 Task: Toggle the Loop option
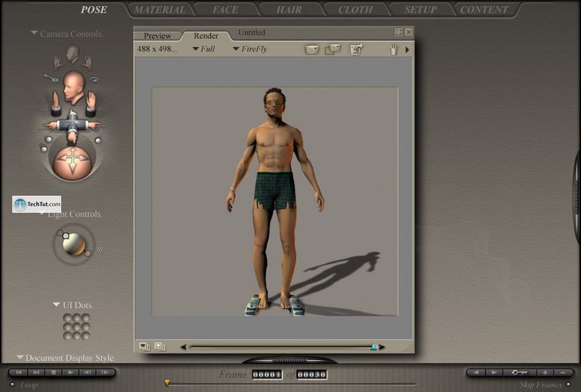[x=12, y=385]
